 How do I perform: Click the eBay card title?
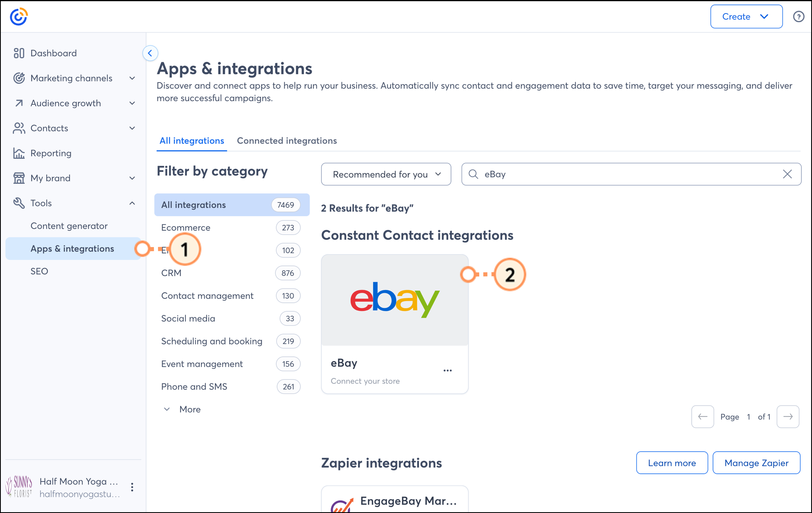tap(344, 363)
